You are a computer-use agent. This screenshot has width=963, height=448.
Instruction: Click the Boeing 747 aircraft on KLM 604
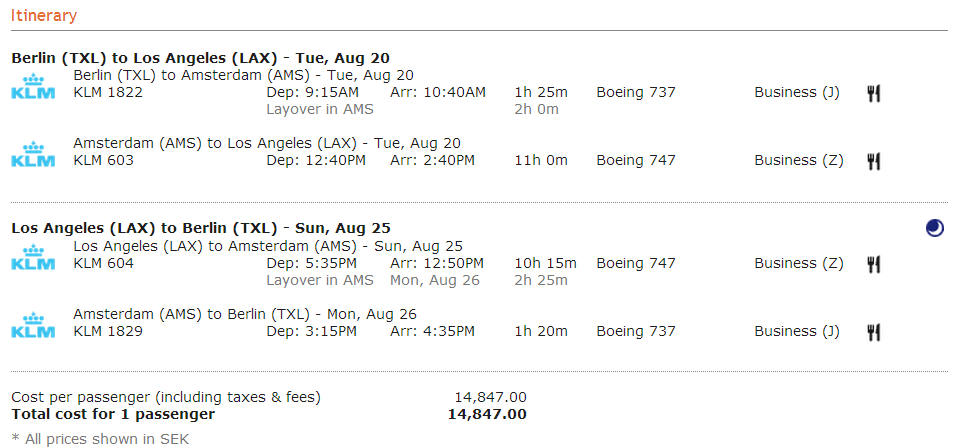636,264
